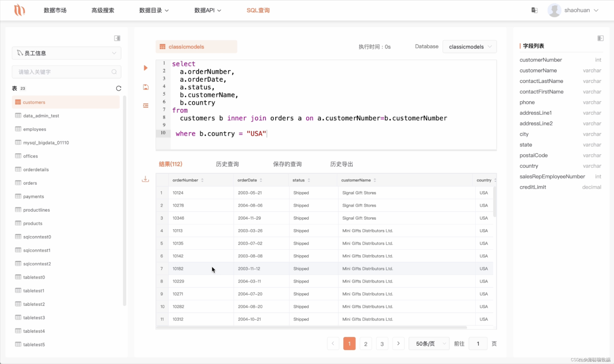Run the SQL query with play icon

(x=146, y=68)
